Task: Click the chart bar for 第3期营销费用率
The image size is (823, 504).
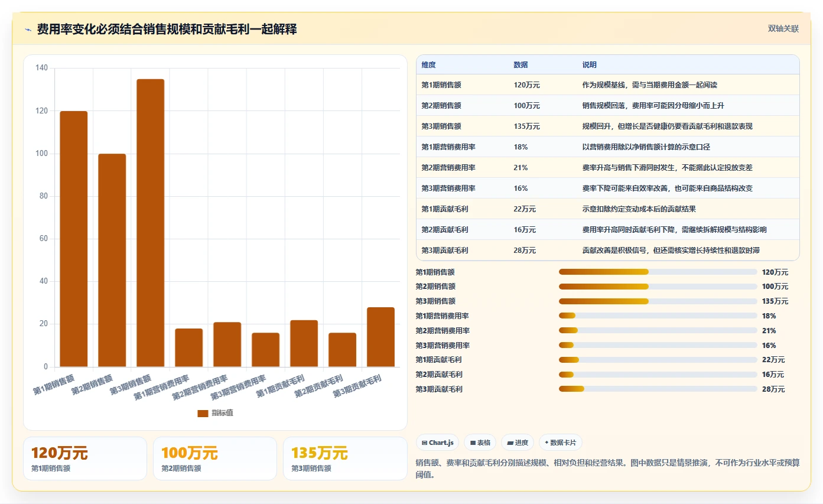Action: (x=266, y=350)
